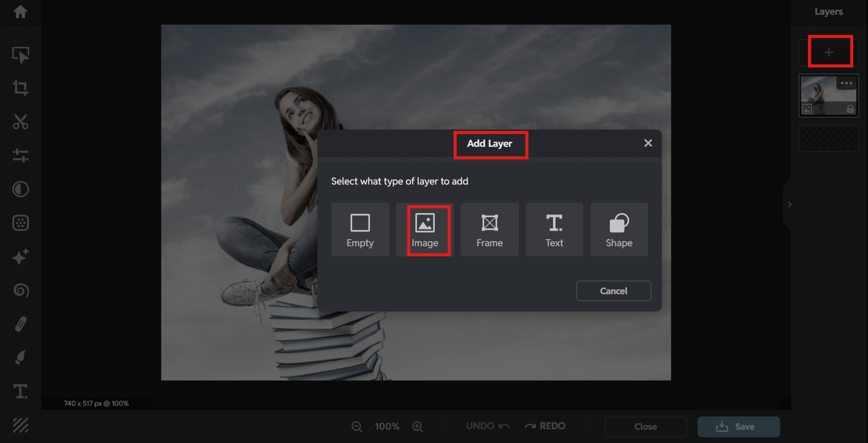Choose the Image layer type

425,230
